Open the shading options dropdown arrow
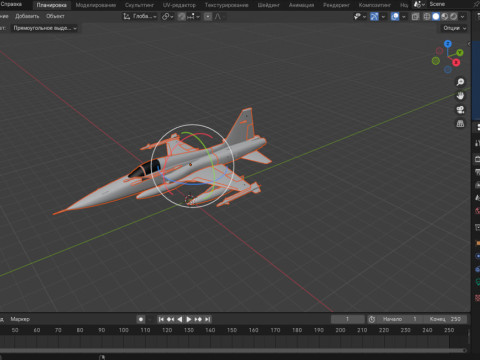Screen dimensions: 480x360 tap(462, 16)
